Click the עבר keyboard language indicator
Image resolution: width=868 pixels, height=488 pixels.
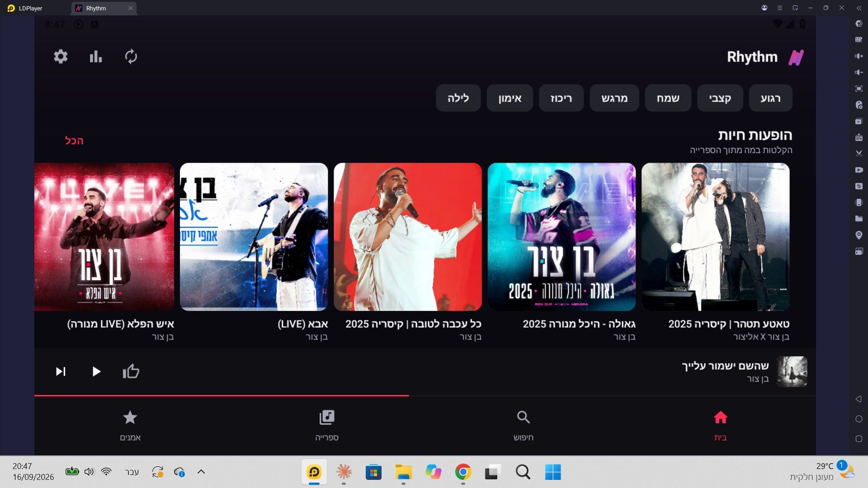[x=132, y=472]
